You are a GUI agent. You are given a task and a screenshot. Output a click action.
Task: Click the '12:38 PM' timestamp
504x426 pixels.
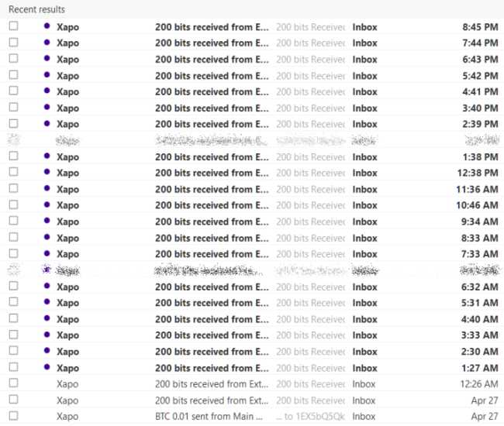click(x=478, y=173)
